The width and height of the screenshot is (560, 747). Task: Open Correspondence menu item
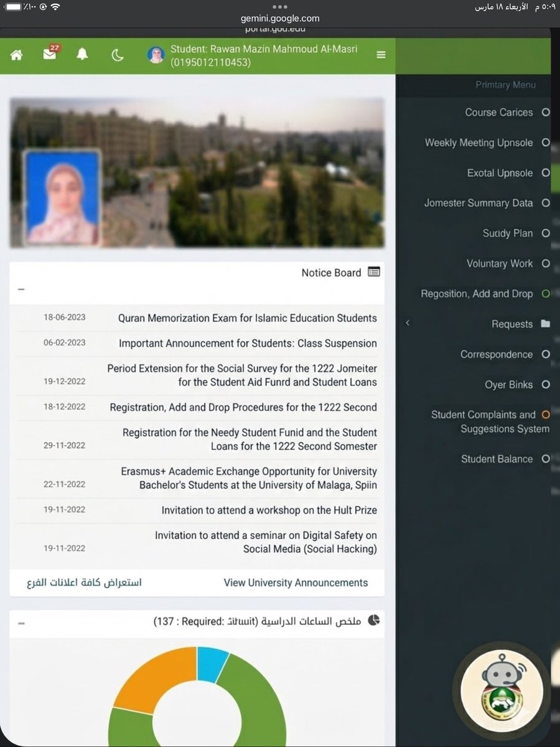click(497, 354)
